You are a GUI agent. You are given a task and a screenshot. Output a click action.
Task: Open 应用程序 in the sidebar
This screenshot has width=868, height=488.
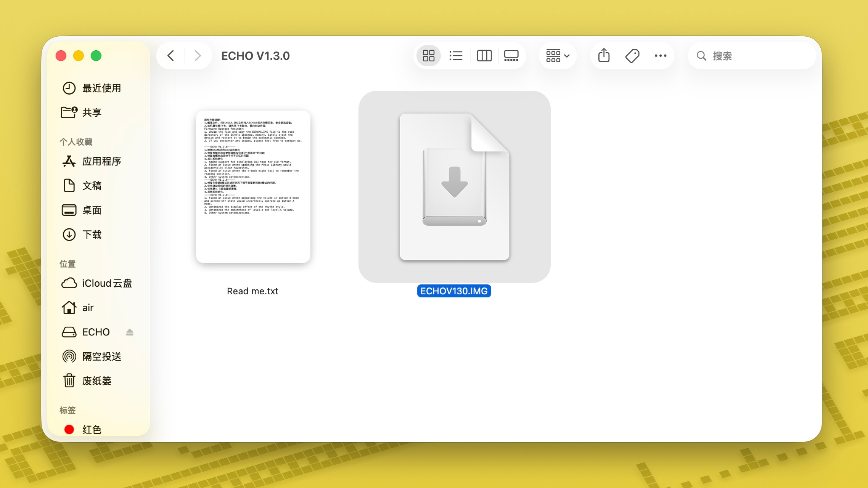pos(101,161)
